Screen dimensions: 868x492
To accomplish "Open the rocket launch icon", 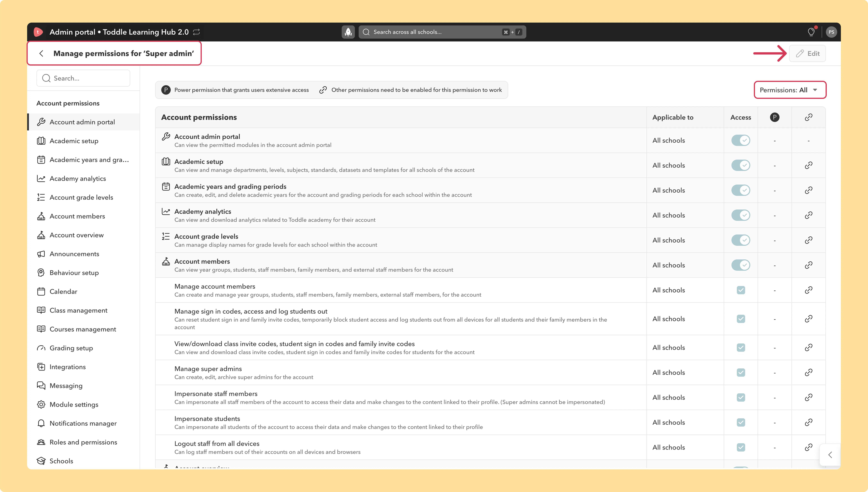I will coord(348,32).
